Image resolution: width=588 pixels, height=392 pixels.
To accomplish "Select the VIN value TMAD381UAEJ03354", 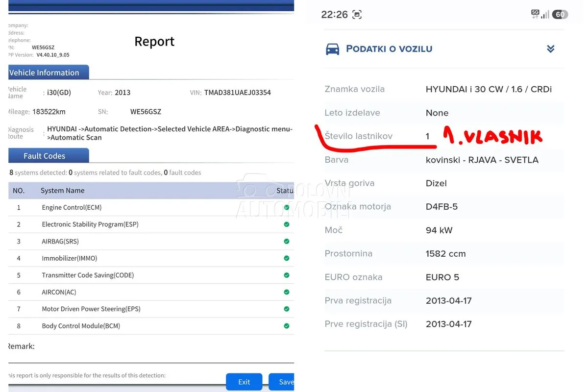I will click(238, 93).
